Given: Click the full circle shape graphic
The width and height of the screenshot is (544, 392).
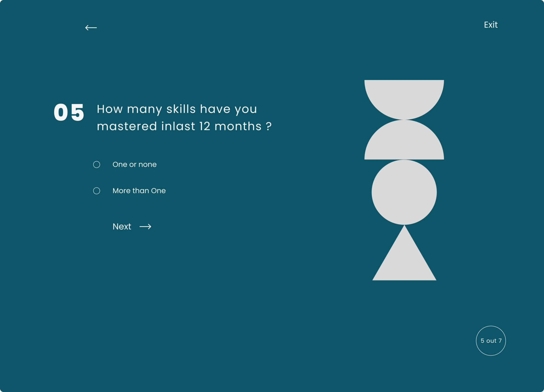Looking at the screenshot, I should pyautogui.click(x=404, y=192).
